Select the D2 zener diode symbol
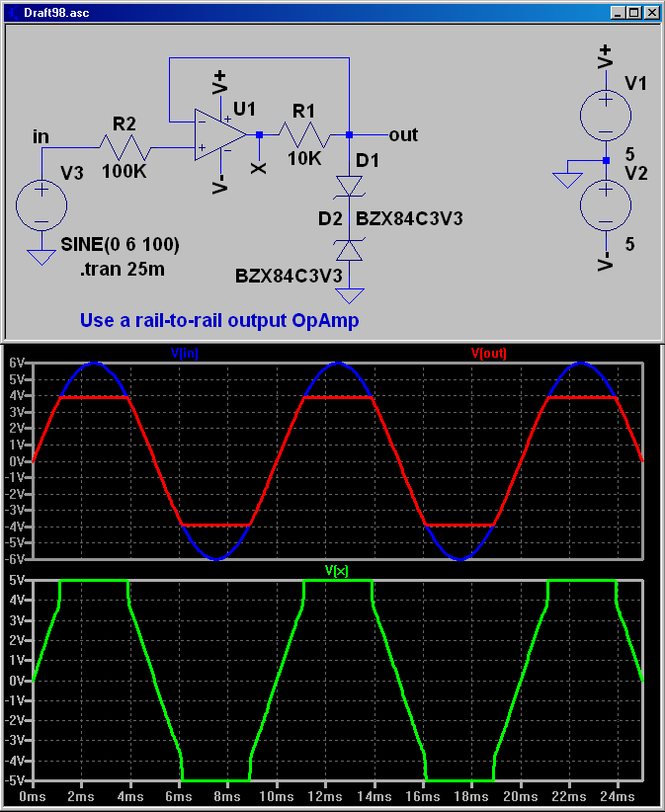665x812 pixels. [349, 250]
